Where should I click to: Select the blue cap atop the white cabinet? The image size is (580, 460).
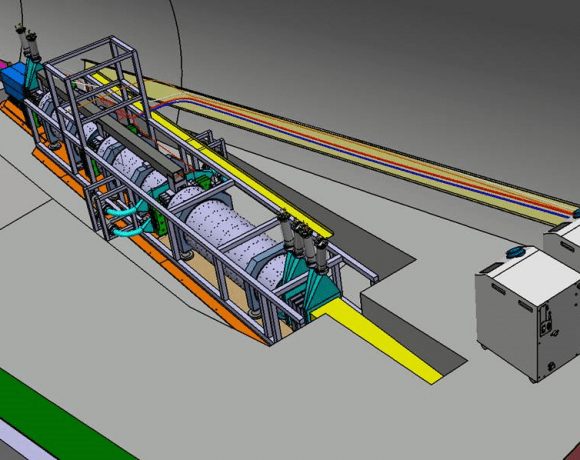click(517, 252)
